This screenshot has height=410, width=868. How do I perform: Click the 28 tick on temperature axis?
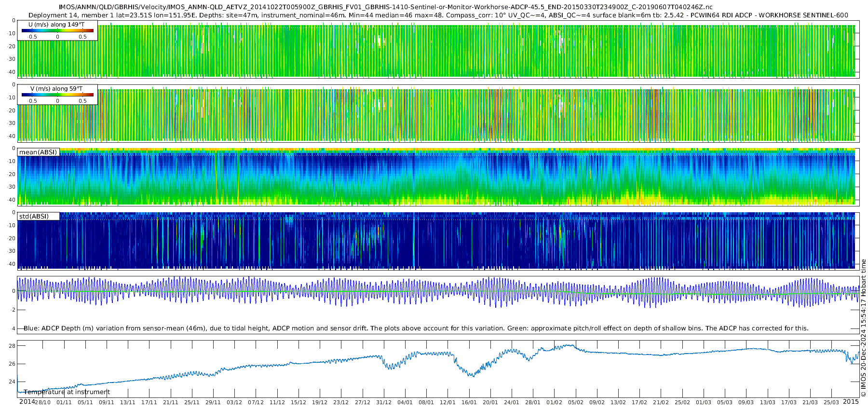[x=12, y=346]
